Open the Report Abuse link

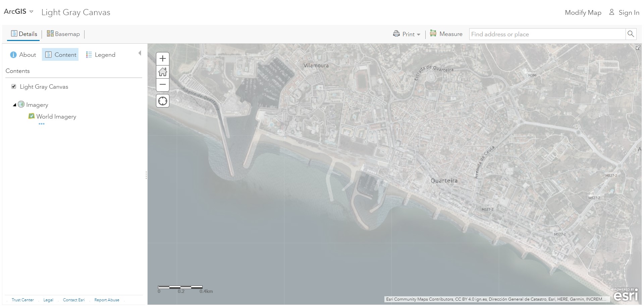107,300
